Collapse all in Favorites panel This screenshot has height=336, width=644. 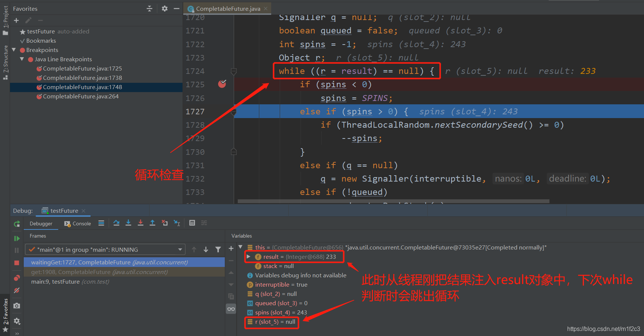[149, 9]
